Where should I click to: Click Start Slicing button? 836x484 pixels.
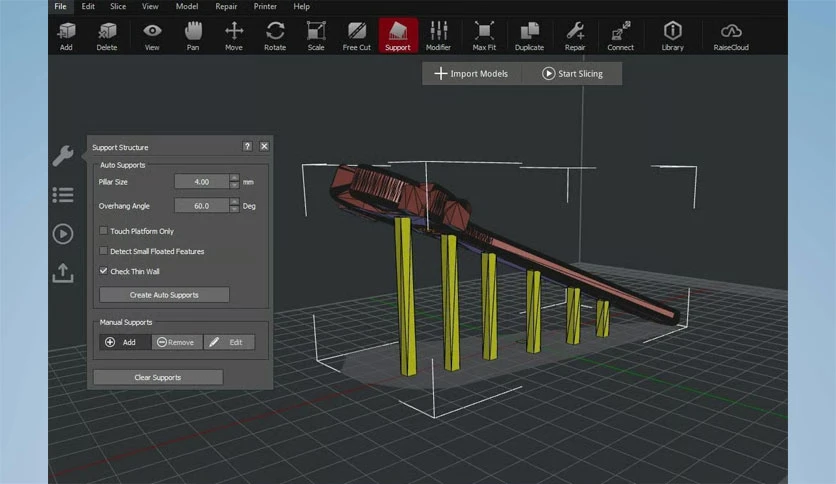pos(572,74)
